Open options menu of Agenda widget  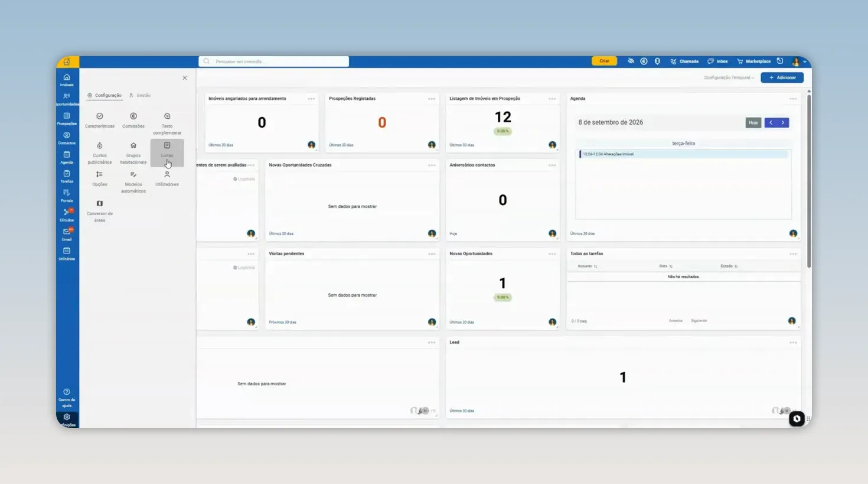793,99
